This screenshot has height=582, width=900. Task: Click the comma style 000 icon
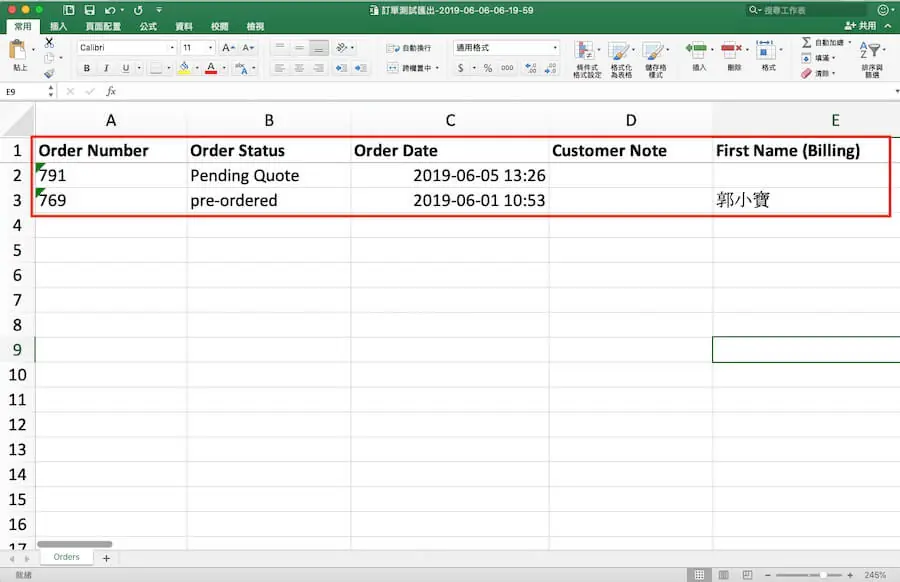[x=507, y=68]
